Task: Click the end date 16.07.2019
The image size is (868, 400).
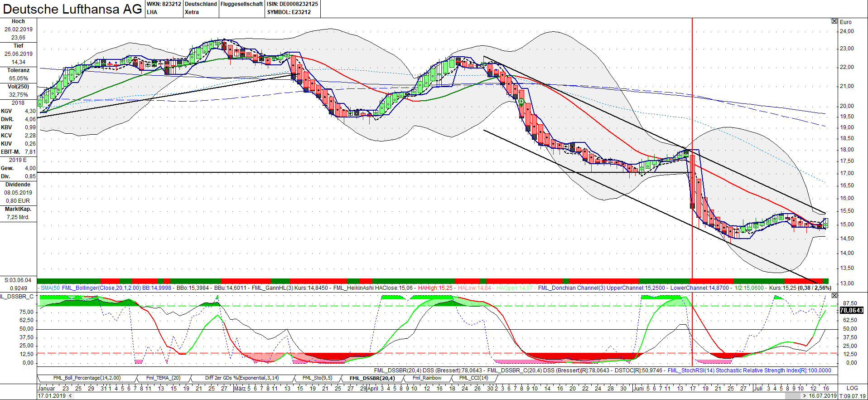Action: (823, 396)
